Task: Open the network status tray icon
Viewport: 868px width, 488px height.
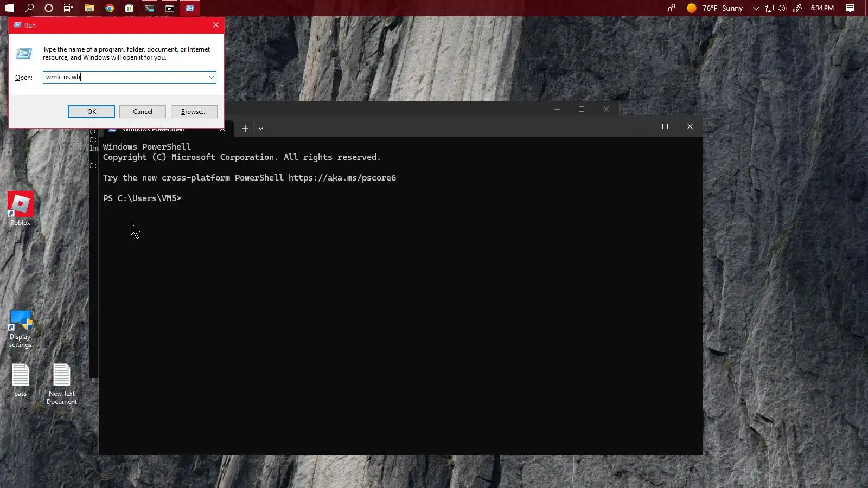Action: coord(769,8)
